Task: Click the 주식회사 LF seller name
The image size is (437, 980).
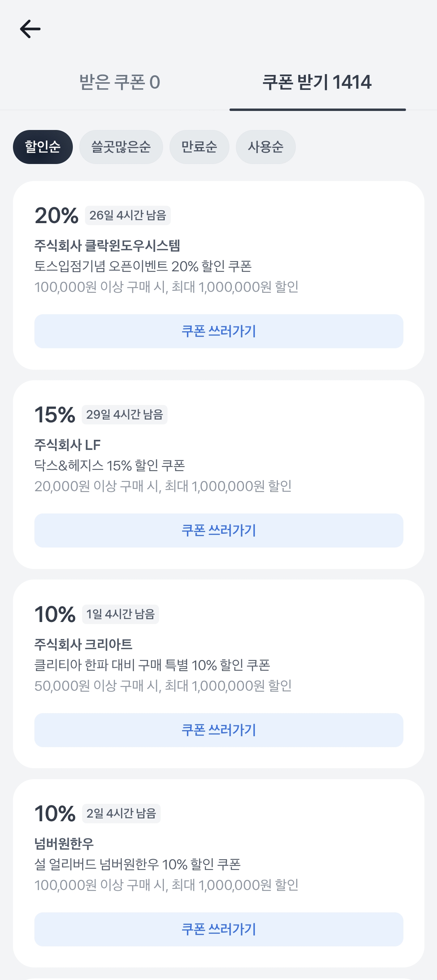Action: [x=68, y=445]
